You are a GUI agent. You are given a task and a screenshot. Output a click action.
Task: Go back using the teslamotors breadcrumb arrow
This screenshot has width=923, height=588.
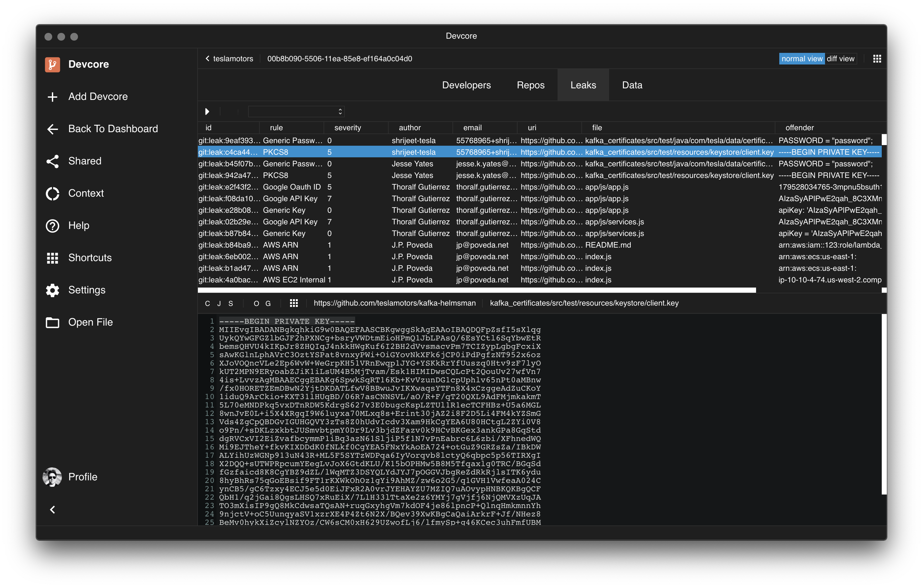click(207, 58)
